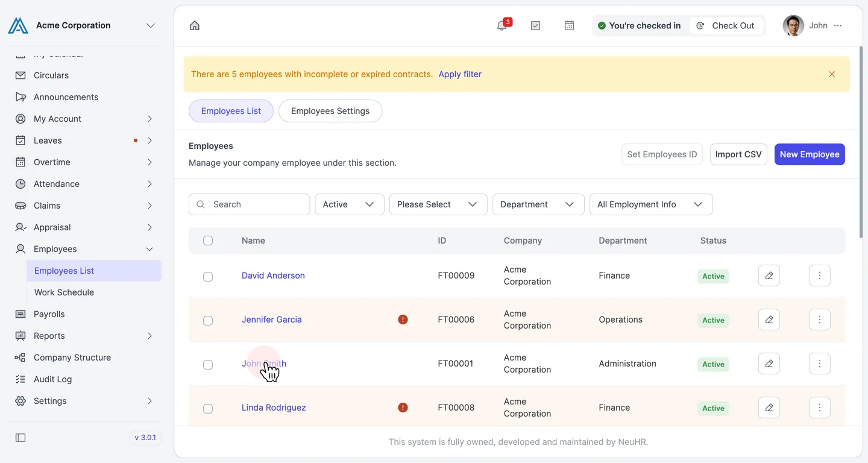
Task: Open more options for Jennifer Garcia row
Action: click(820, 320)
